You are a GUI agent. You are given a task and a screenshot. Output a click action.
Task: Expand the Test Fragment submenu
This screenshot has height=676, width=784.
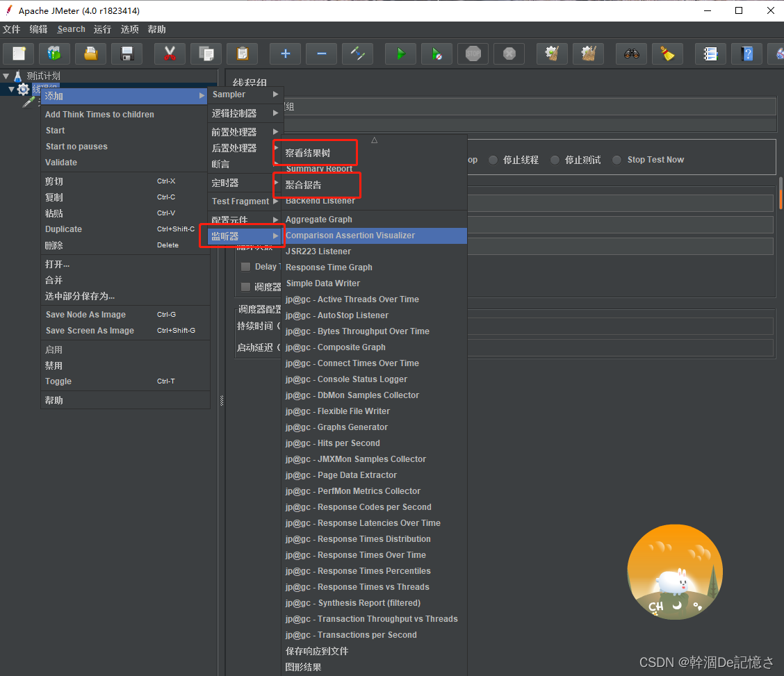pos(245,201)
